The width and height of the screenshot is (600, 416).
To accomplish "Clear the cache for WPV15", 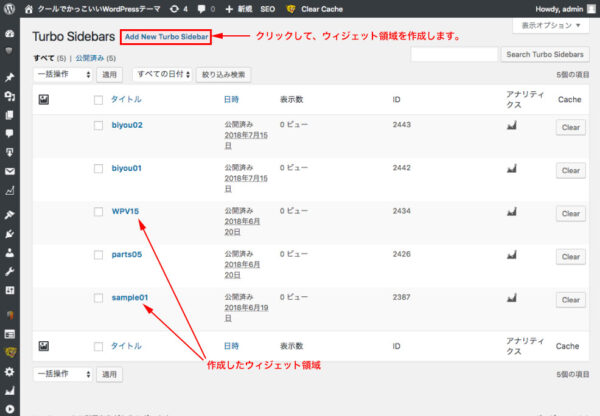I will (571, 214).
